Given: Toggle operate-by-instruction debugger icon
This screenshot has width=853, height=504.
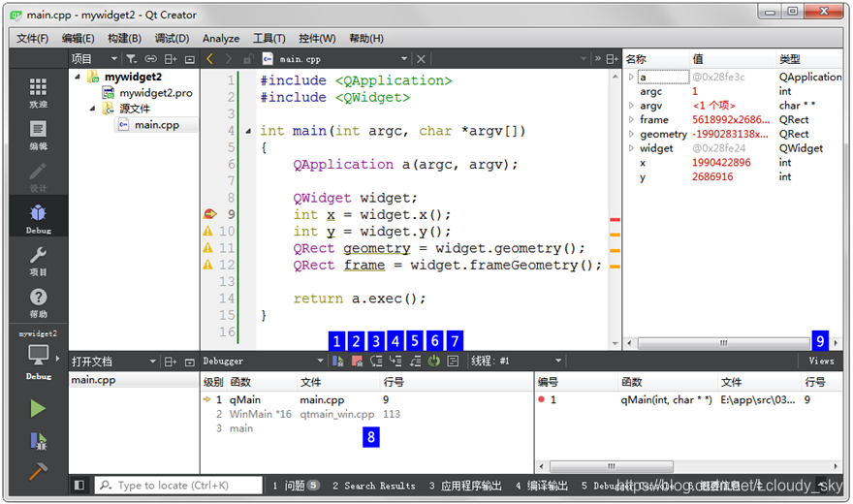Looking at the screenshot, I should (x=453, y=361).
